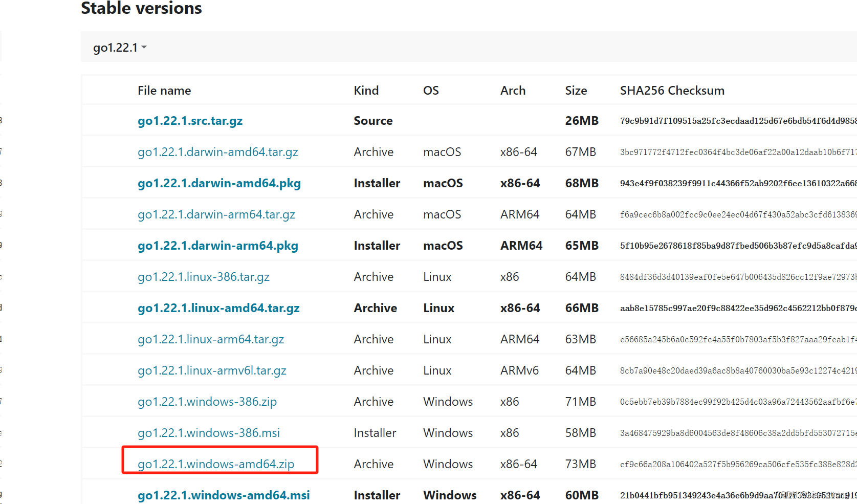Select checksum starting with 3bc971772f
Viewport: 857px width, 504px height.
coord(738,152)
